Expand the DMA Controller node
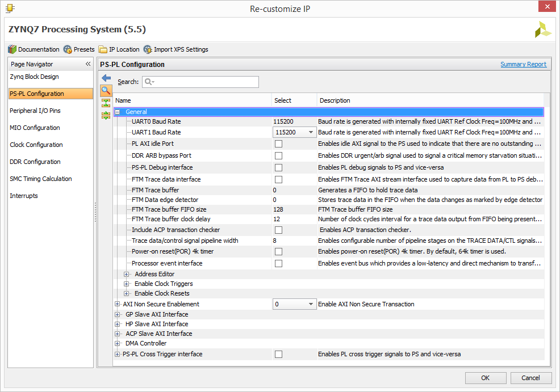Screen dimensions: 560x392 click(117, 343)
